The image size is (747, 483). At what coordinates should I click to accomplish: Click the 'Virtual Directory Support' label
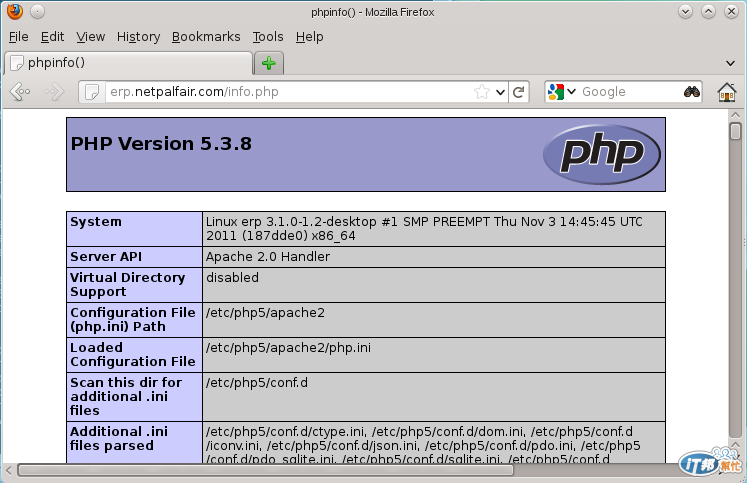point(127,285)
